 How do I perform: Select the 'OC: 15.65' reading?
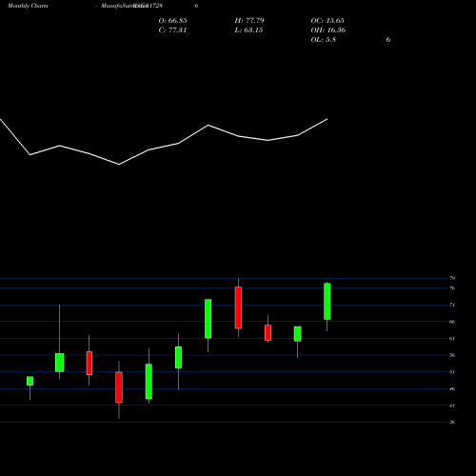tap(327, 20)
